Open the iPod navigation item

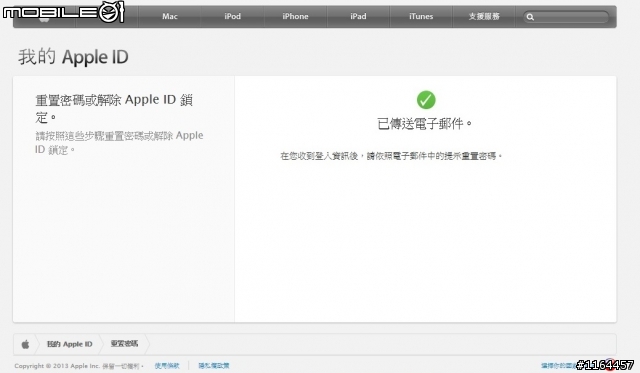(x=232, y=16)
